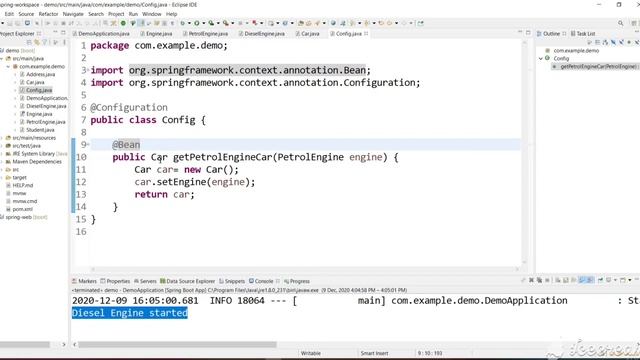Expand the src/test/java node
640x360 pixels.
pos(2,146)
